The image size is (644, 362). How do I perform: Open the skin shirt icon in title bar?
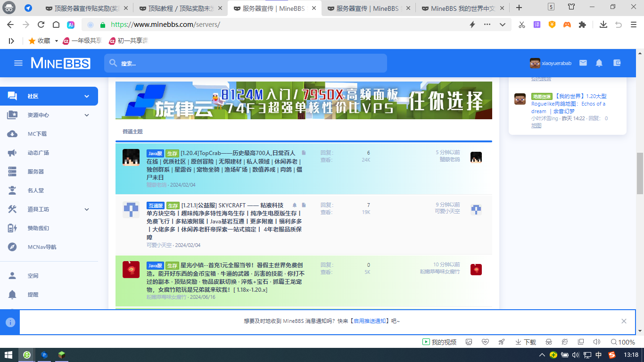point(571,7)
